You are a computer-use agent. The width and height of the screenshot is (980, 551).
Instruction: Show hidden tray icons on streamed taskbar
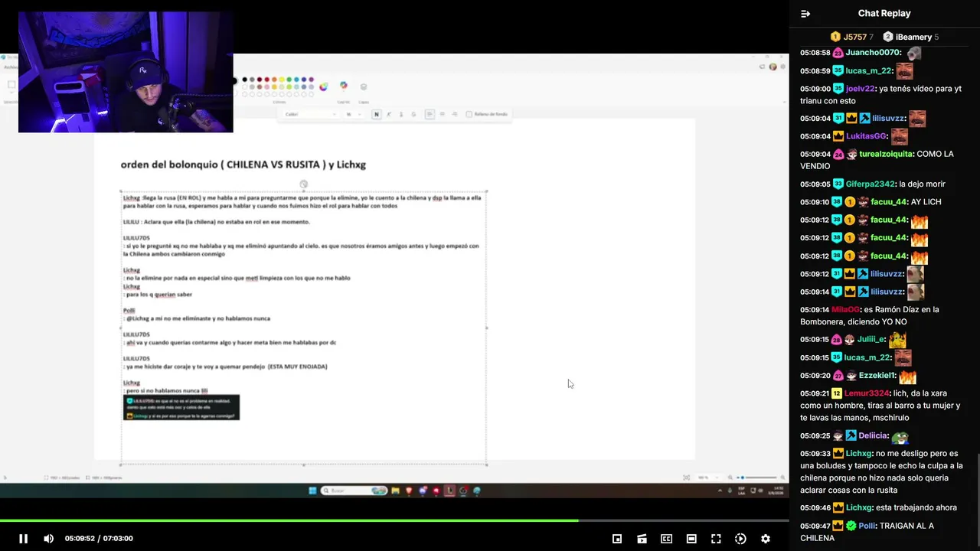[719, 491]
